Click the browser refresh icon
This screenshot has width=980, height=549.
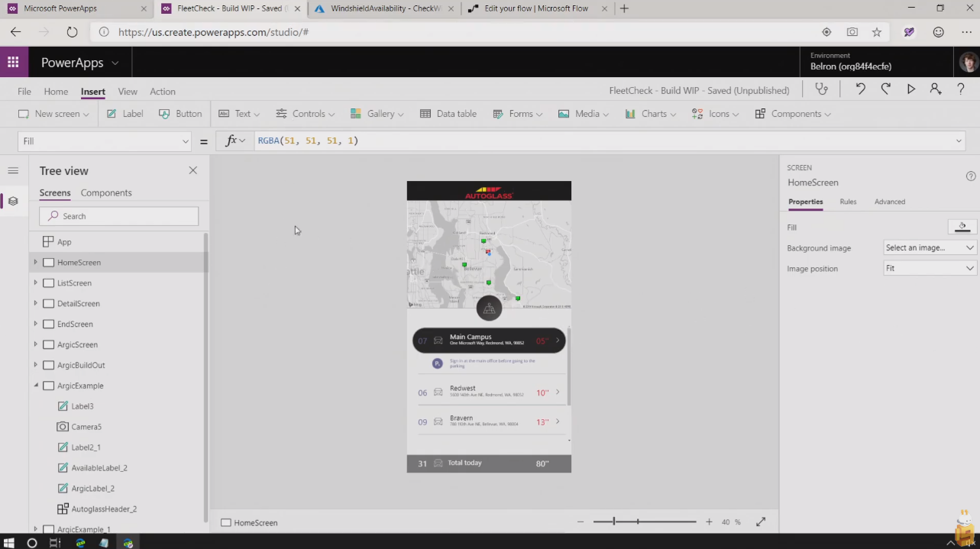coord(72,32)
